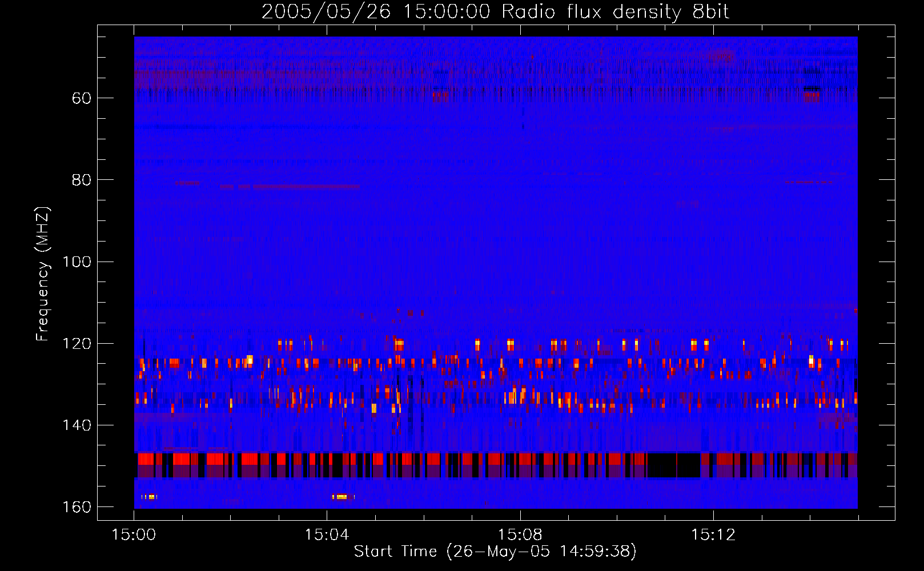This screenshot has width=924, height=571.
Task: Click the 140 frequency tick label
Action: pyautogui.click(x=77, y=425)
